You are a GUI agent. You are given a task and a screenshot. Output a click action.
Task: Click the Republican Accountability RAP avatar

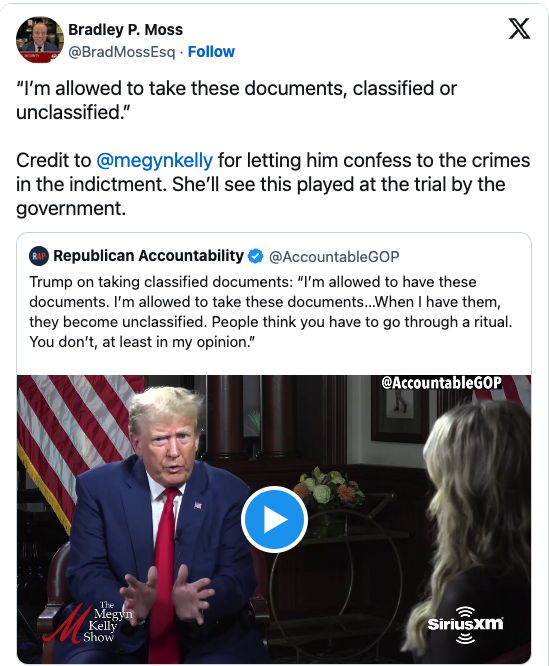click(x=39, y=256)
